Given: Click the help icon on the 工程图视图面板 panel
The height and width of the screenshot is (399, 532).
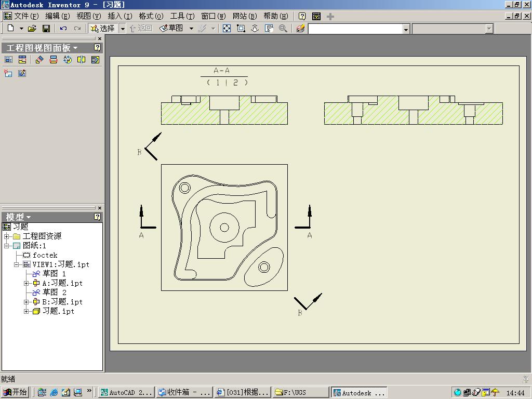Looking at the screenshot, I should point(97,47).
